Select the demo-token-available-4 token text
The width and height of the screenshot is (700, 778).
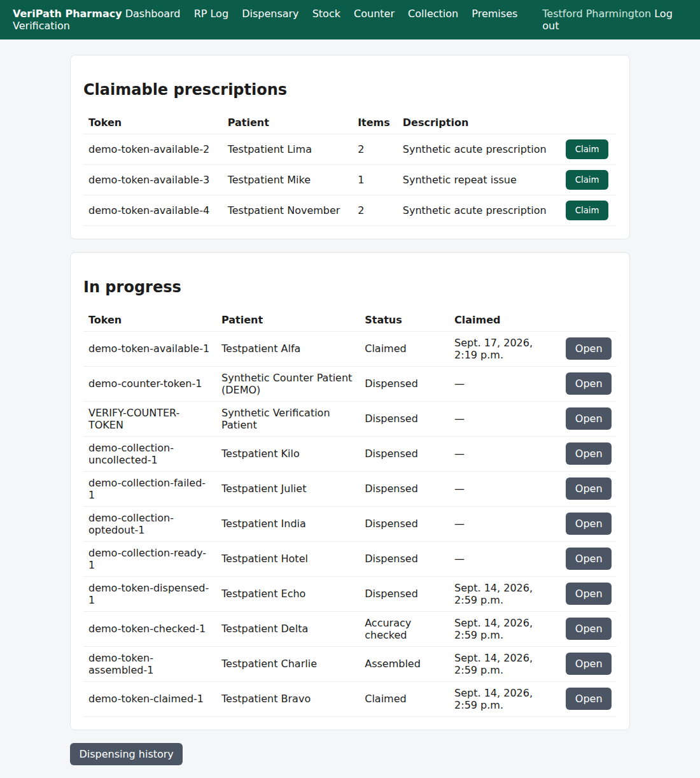tap(149, 210)
